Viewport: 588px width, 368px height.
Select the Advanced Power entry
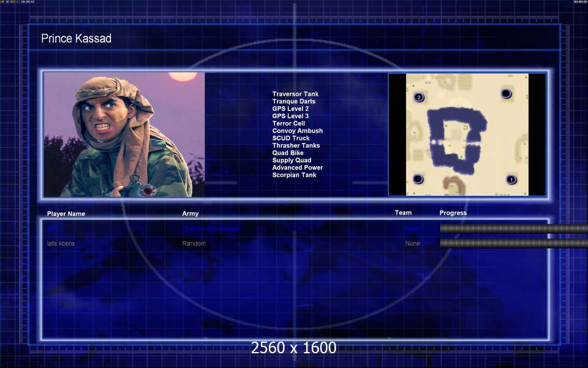298,167
